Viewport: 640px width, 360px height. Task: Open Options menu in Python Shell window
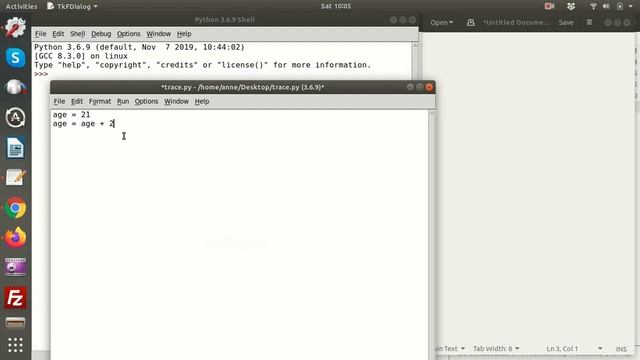click(129, 34)
